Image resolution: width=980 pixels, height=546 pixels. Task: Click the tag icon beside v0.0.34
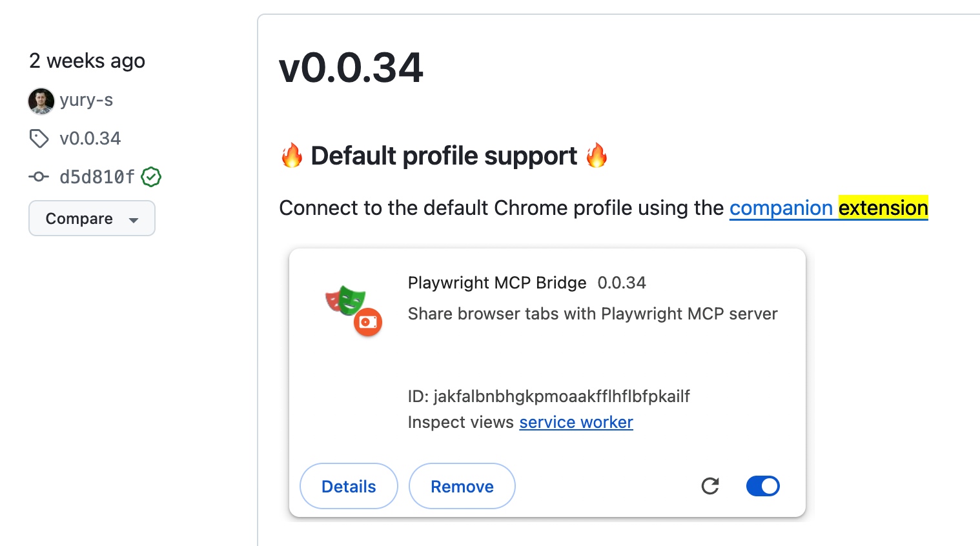[x=39, y=138]
